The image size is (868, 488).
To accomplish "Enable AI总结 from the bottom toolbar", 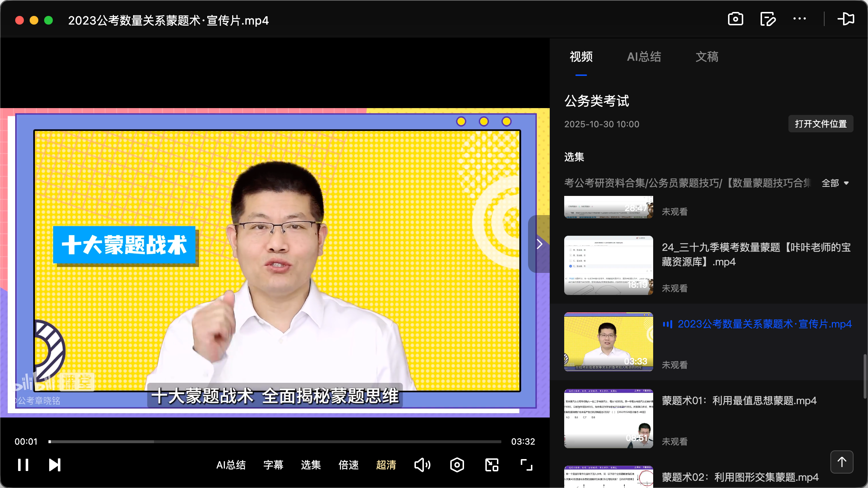I will 231,465.
